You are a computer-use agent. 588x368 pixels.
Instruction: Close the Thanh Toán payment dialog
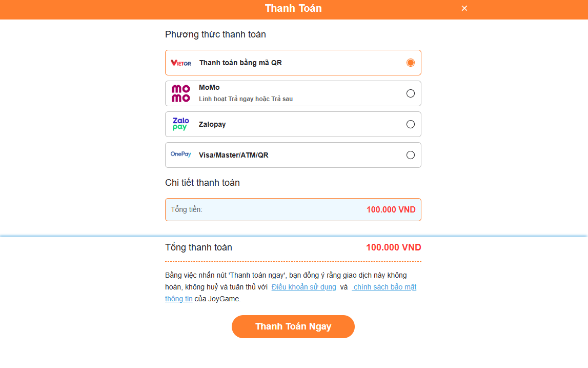[464, 8]
